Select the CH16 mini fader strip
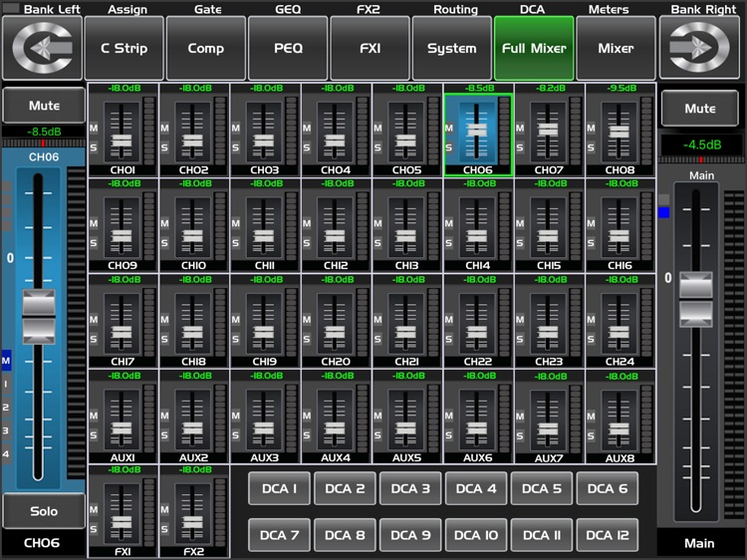This screenshot has height=560, width=747. tap(620, 225)
